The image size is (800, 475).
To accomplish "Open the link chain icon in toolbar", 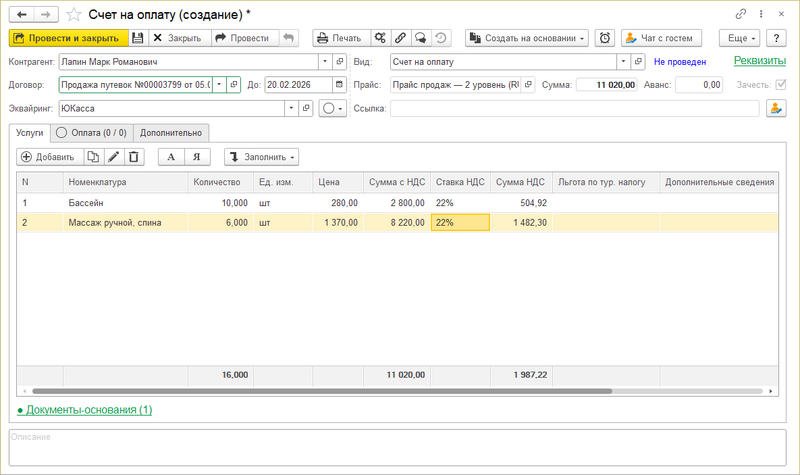I will (401, 38).
